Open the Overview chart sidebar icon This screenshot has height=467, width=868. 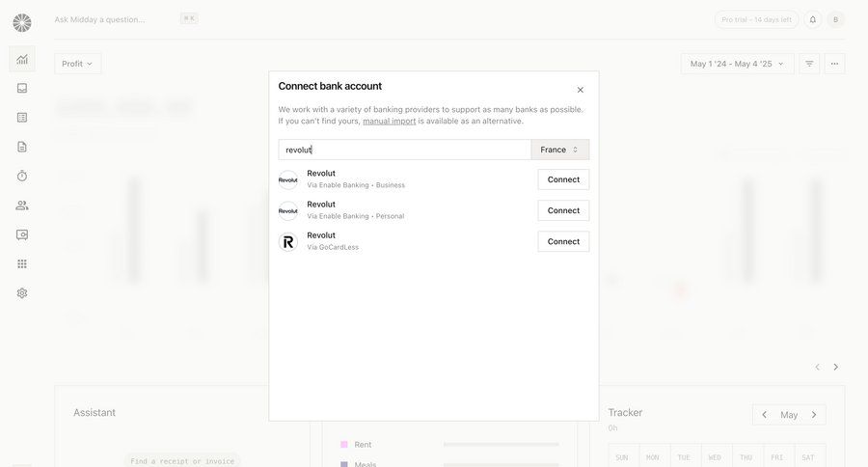pyautogui.click(x=22, y=59)
